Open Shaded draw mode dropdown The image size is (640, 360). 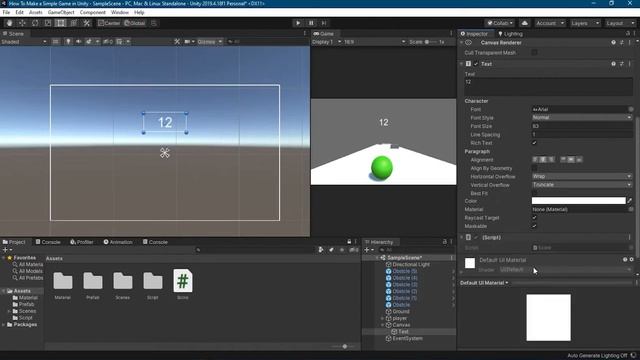click(x=24, y=41)
